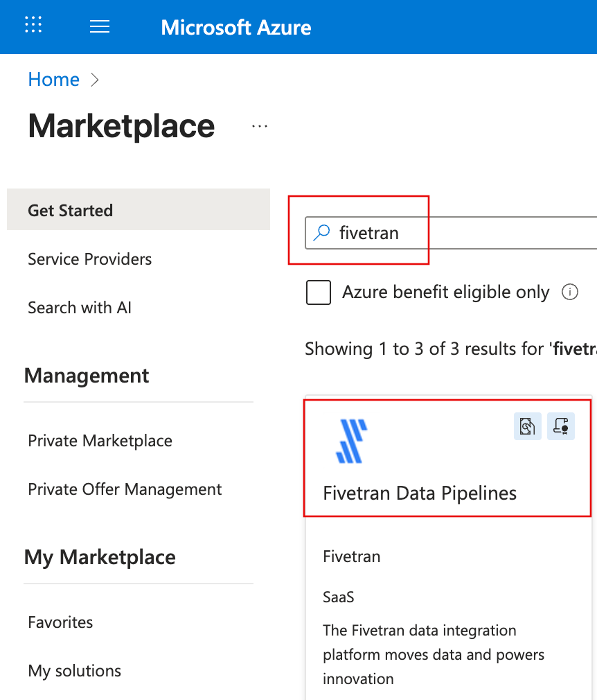
Task: Click the certification badge icon on Fivetran card
Action: click(x=561, y=426)
